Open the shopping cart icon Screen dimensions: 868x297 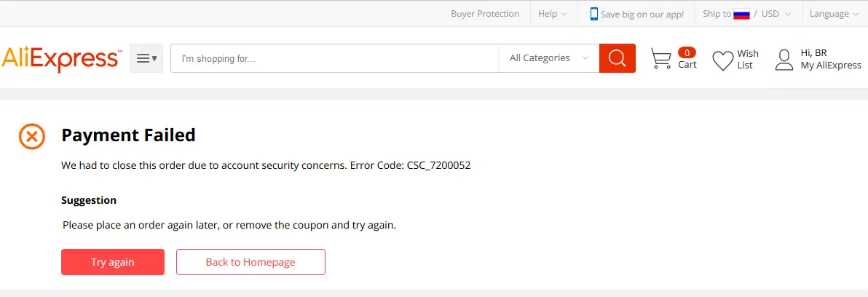(661, 58)
